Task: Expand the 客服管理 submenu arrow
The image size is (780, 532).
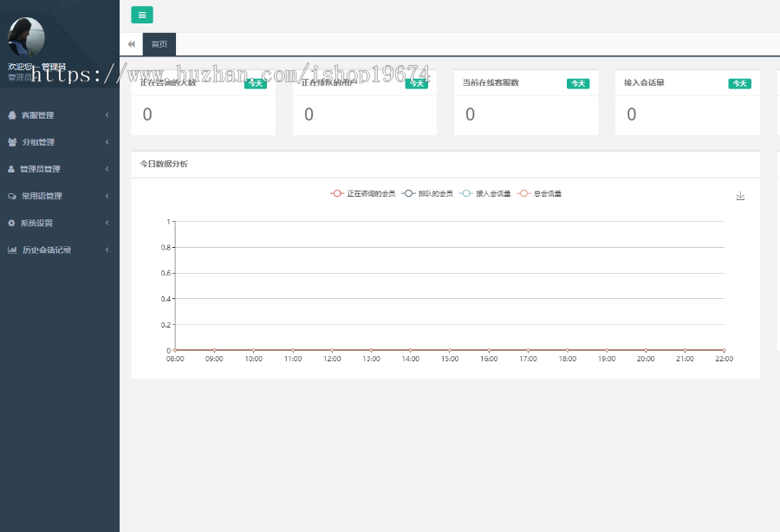Action: 107,115
